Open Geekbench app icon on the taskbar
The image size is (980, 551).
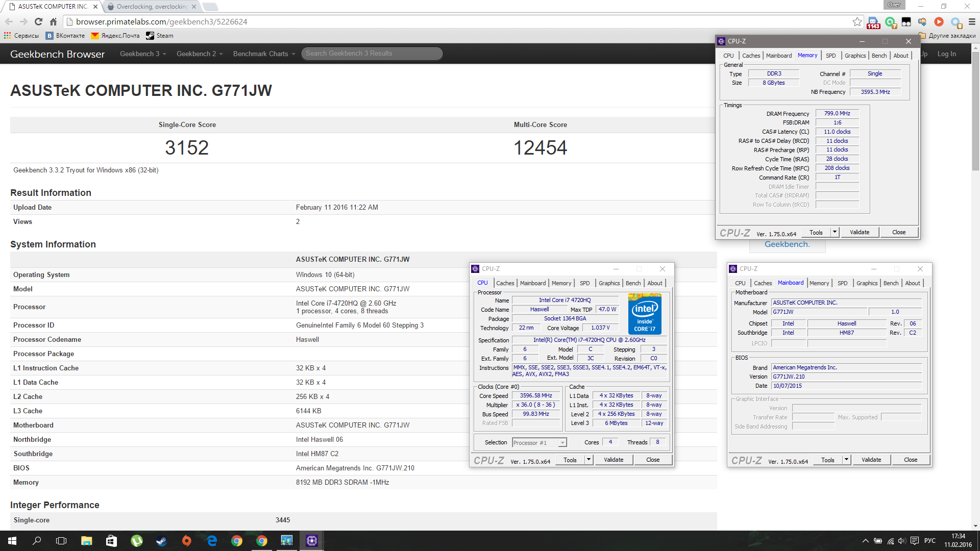tap(286, 541)
